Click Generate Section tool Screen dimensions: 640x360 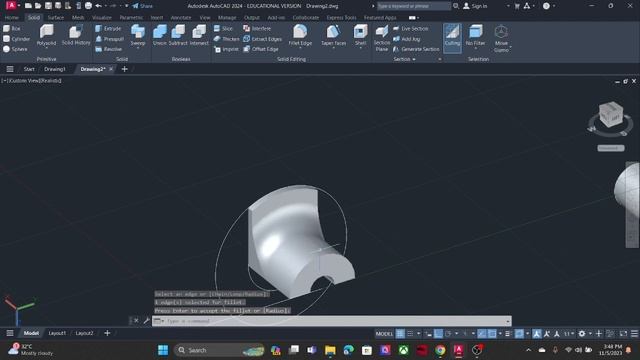pos(416,49)
